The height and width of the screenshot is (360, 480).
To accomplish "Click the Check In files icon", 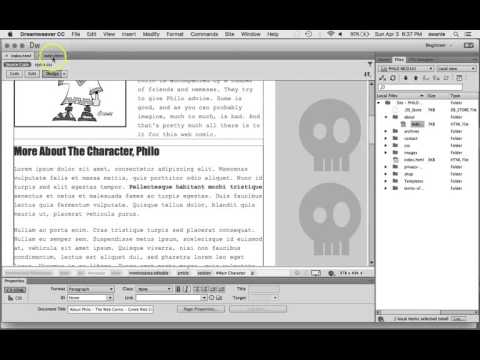I will pos(436,78).
